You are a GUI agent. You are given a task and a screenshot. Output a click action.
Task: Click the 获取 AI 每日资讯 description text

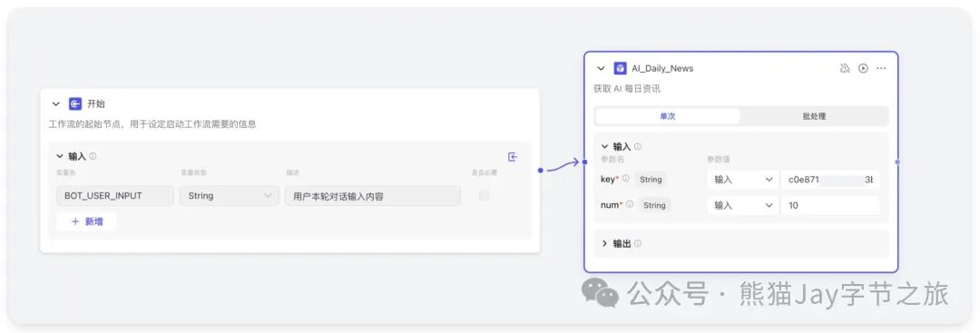pyautogui.click(x=627, y=89)
